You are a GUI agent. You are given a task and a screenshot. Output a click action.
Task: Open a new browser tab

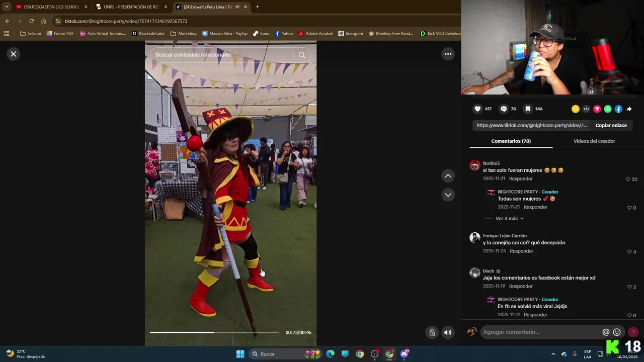(x=258, y=7)
